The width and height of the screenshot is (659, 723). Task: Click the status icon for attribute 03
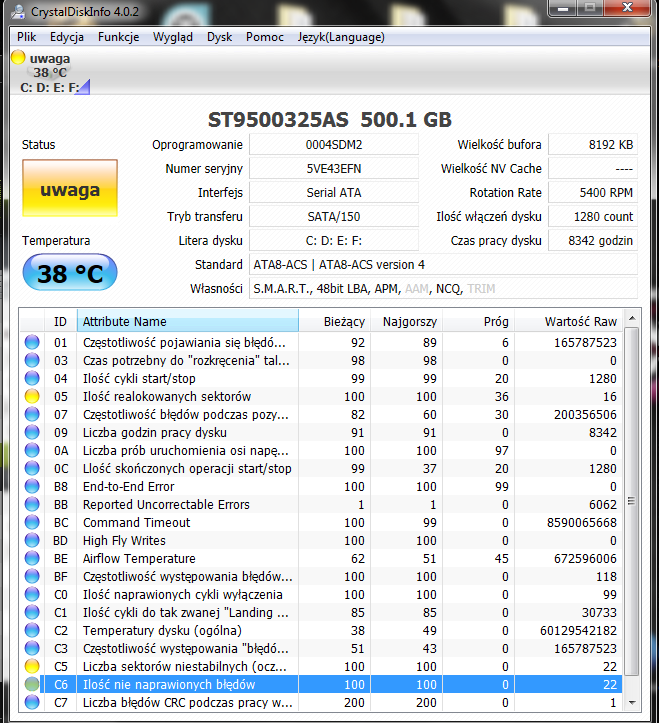click(x=32, y=360)
